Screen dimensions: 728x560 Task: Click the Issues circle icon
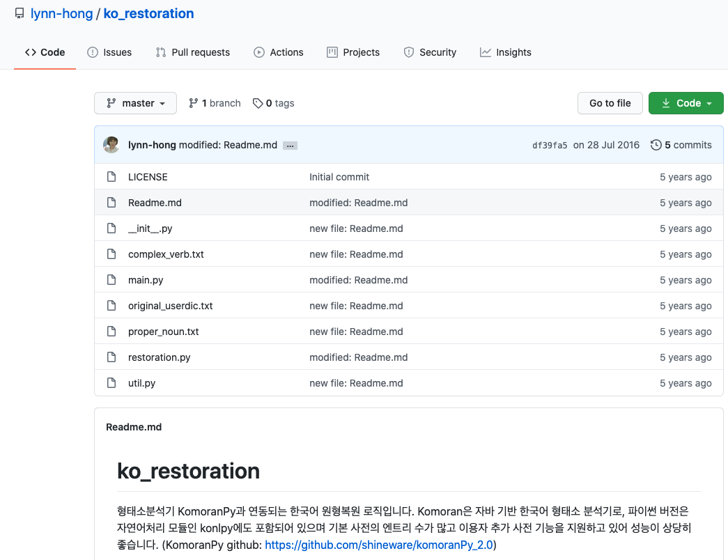pos(93,52)
